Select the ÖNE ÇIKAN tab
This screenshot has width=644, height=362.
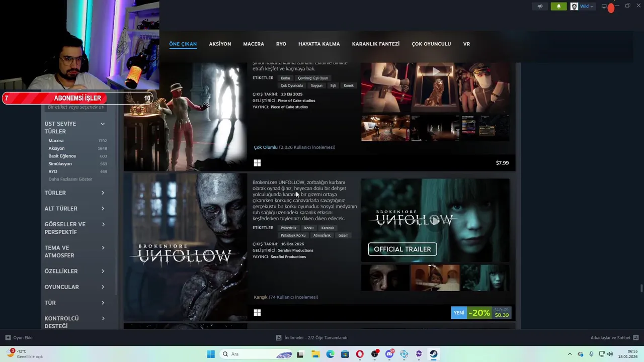coord(183,44)
